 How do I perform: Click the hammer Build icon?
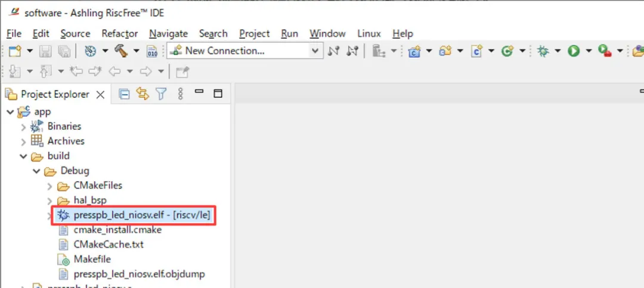[121, 51]
